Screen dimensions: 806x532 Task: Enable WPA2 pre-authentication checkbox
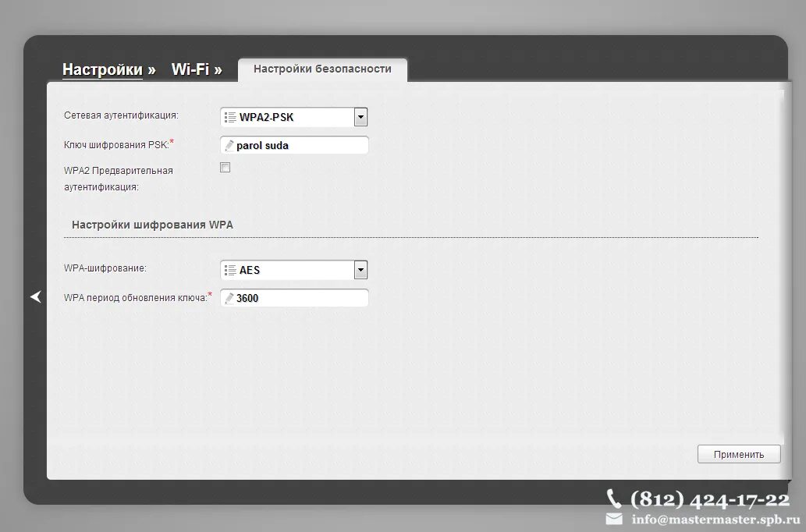point(225,168)
